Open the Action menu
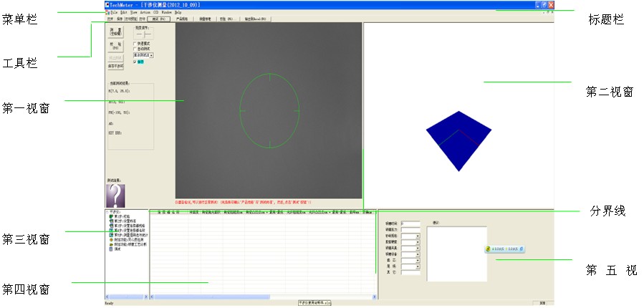 click(145, 13)
